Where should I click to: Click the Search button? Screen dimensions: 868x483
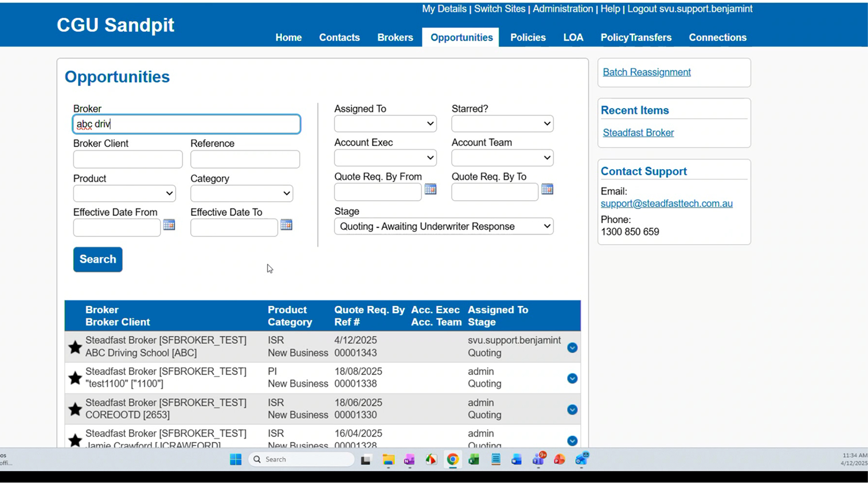[98, 259]
